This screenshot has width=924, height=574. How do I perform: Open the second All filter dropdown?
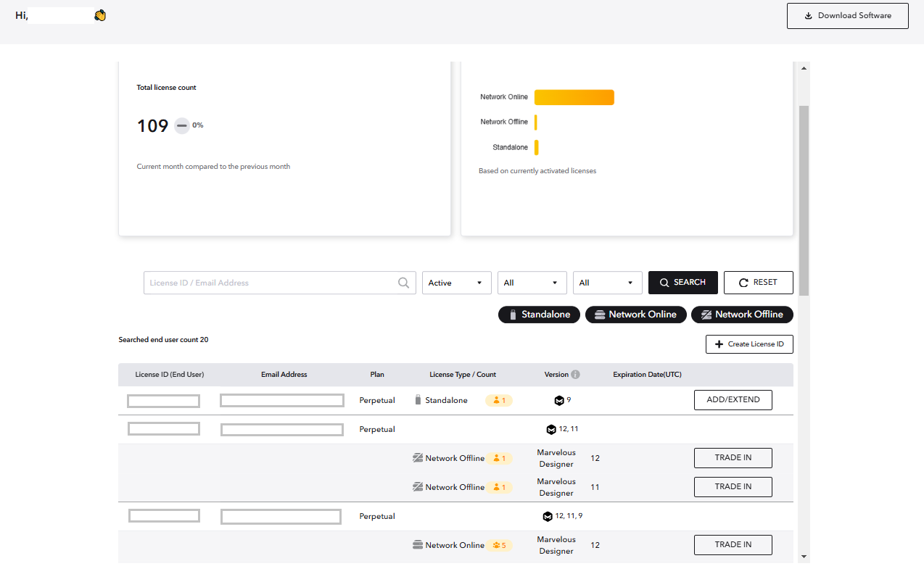(x=607, y=283)
